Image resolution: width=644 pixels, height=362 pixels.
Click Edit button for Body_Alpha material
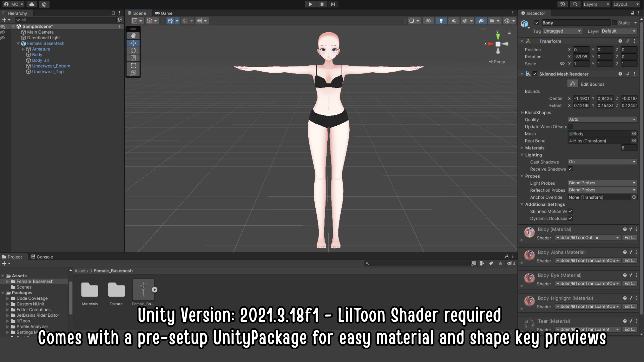click(630, 260)
